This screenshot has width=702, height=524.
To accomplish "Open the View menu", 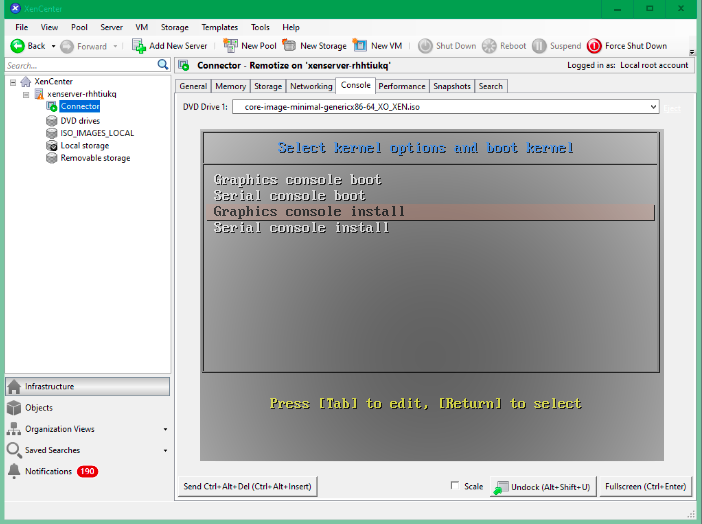I will [x=49, y=27].
